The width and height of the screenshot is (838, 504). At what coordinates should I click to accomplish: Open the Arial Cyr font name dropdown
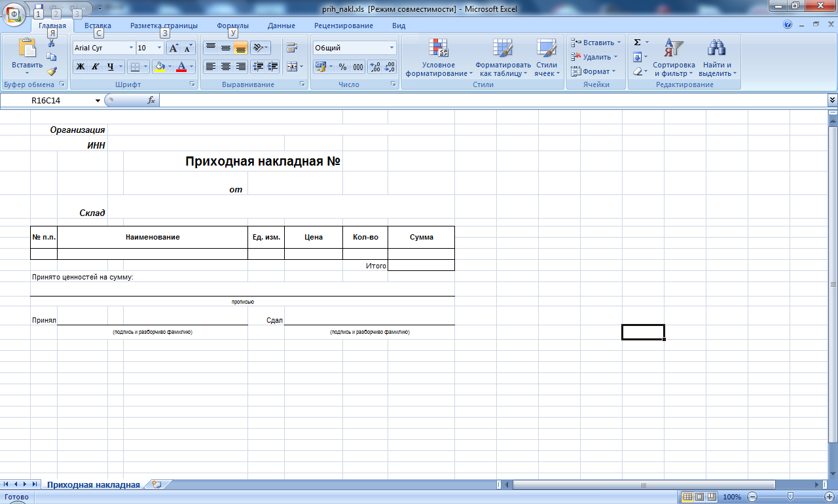click(x=131, y=48)
